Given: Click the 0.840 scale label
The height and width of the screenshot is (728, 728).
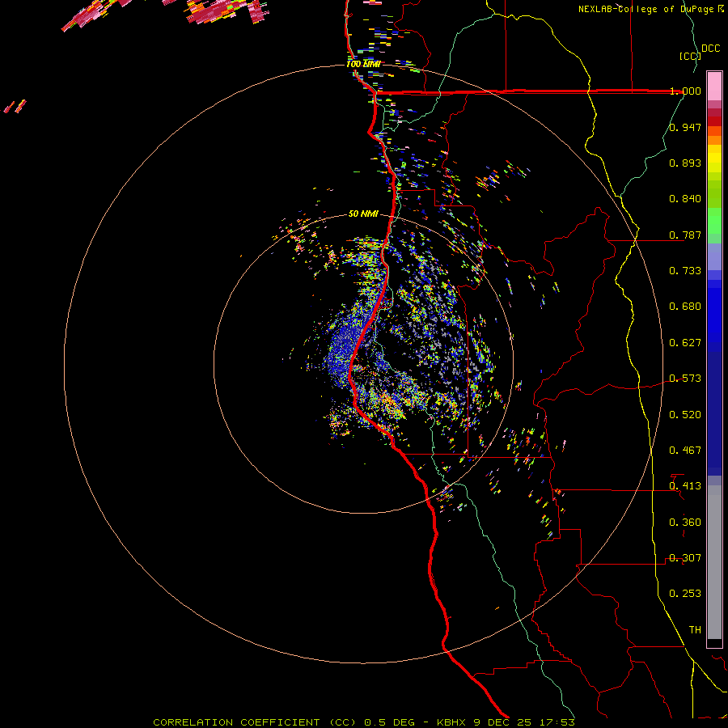Looking at the screenshot, I should point(685,199).
